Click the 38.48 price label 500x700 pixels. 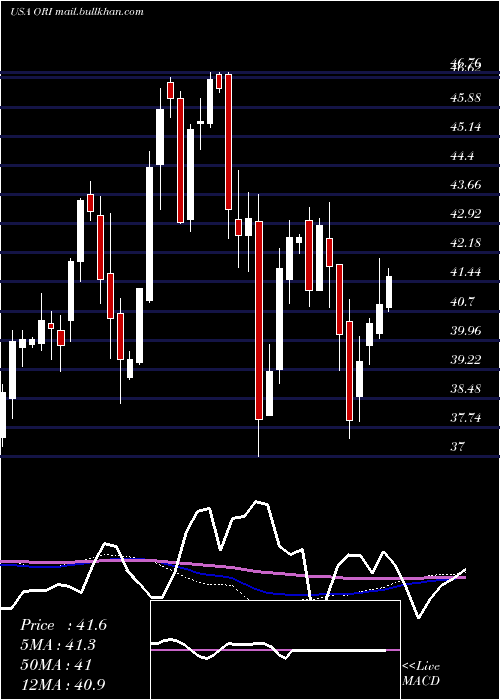[x=466, y=389]
